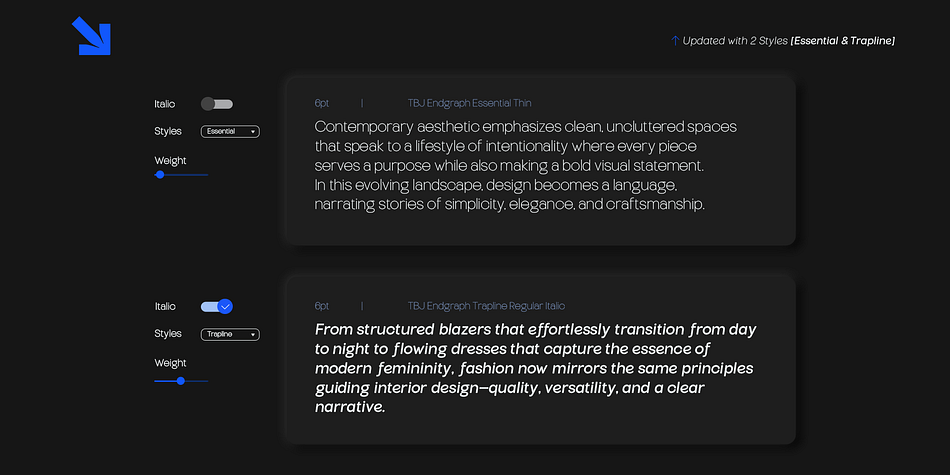This screenshot has width=950, height=475.
Task: Disable the lower Italic toggle switch
Action: tap(217, 307)
